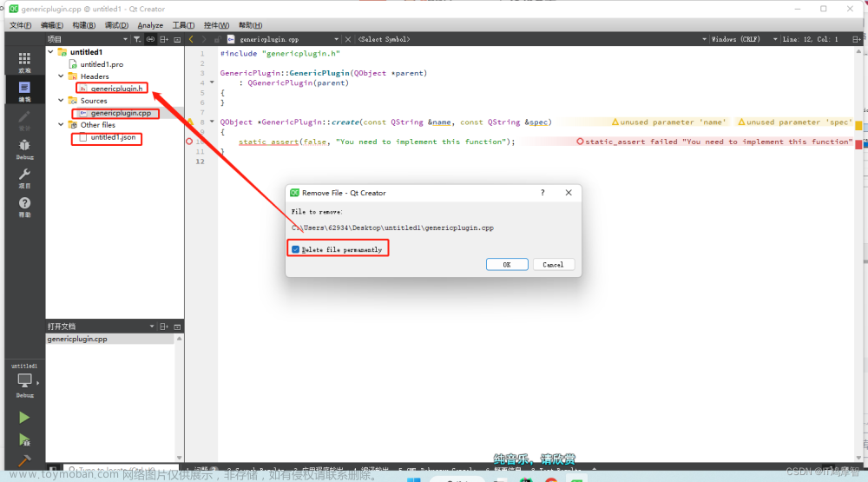Close the Projects side panel
Viewport: 868px width, 482px height.
pos(177,39)
